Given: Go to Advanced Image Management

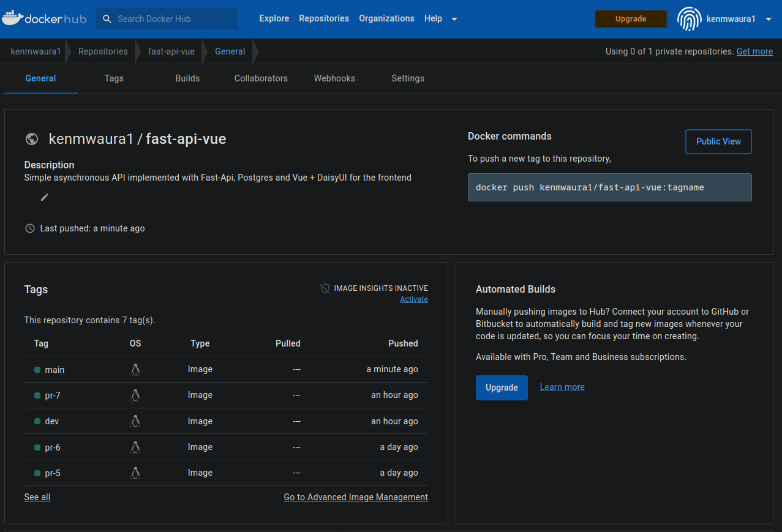Looking at the screenshot, I should [356, 497].
